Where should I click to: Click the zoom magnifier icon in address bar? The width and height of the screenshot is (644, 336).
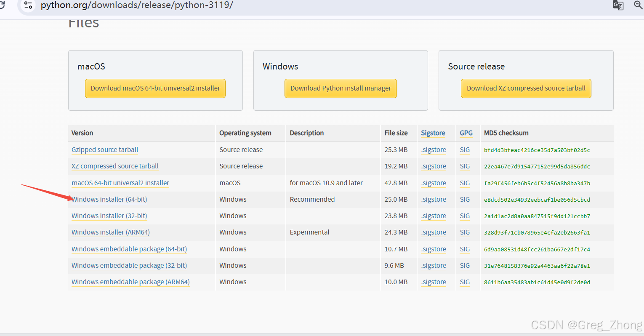[x=638, y=5]
